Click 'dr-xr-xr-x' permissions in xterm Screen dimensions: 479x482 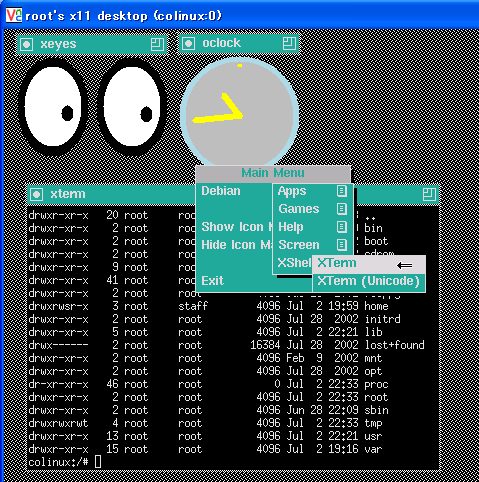click(x=58, y=384)
